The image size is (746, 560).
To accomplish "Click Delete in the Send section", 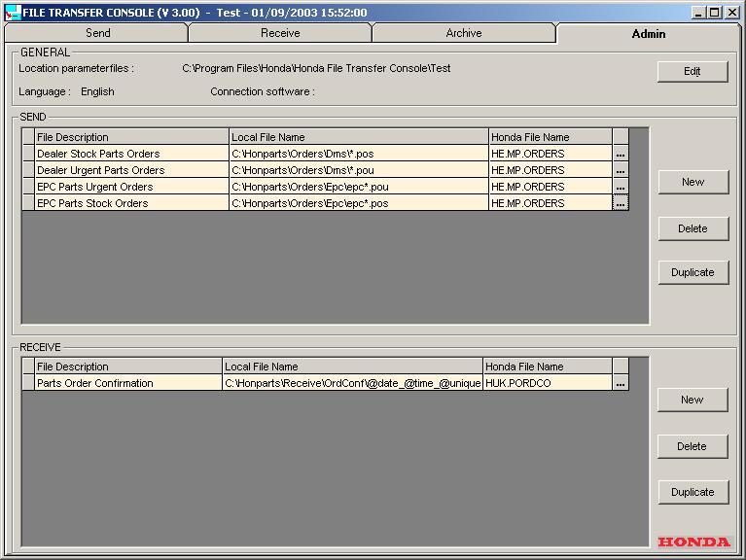I will (693, 228).
